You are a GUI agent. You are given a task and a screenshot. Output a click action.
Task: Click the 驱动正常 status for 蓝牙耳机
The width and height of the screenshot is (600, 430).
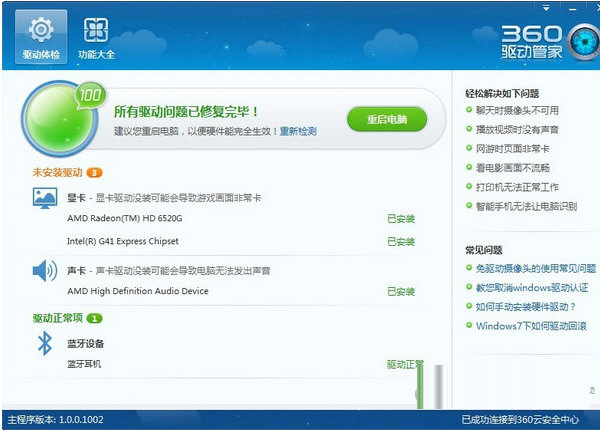pos(405,365)
